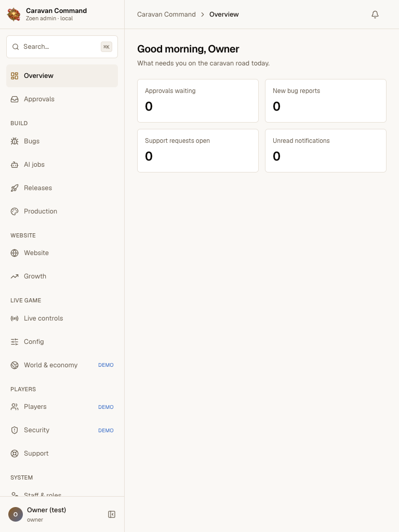Click the Caravan Command sidebar title
The height and width of the screenshot is (532, 399).
pyautogui.click(x=56, y=11)
